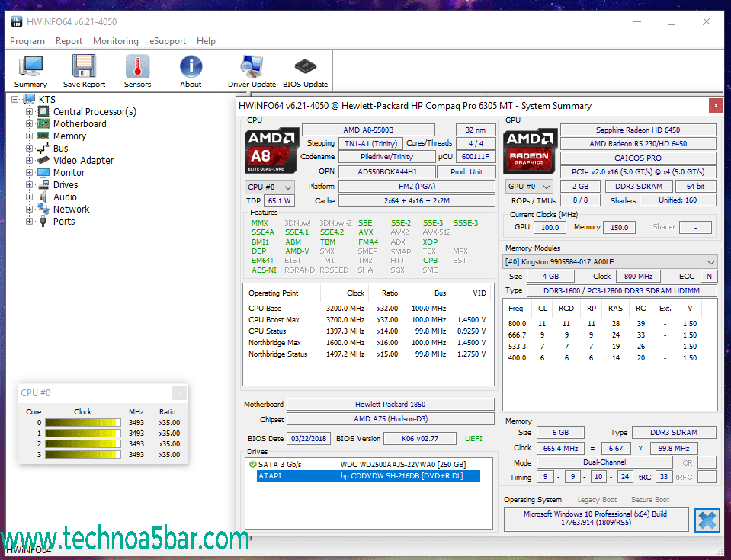The height and width of the screenshot is (560, 731).
Task: Launch Driver Update from toolbar
Action: coord(252,71)
